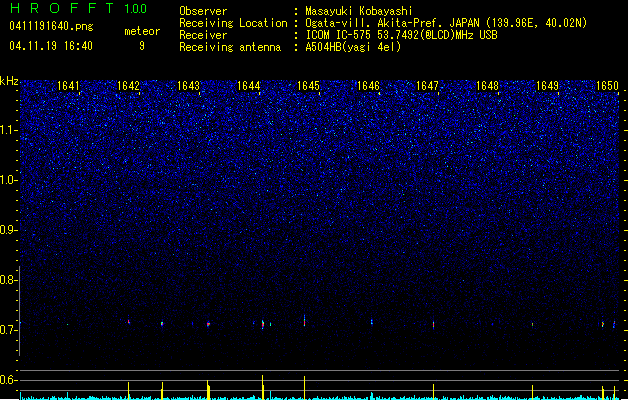Screen dimensions: 629x400
Task: Click the kHz axis unit label
Action: click(9, 81)
